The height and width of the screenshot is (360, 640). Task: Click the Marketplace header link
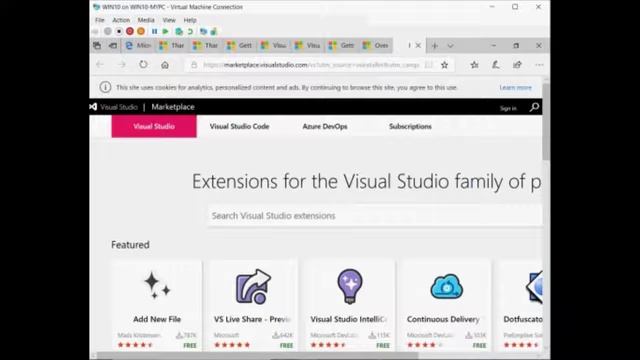tap(173, 107)
